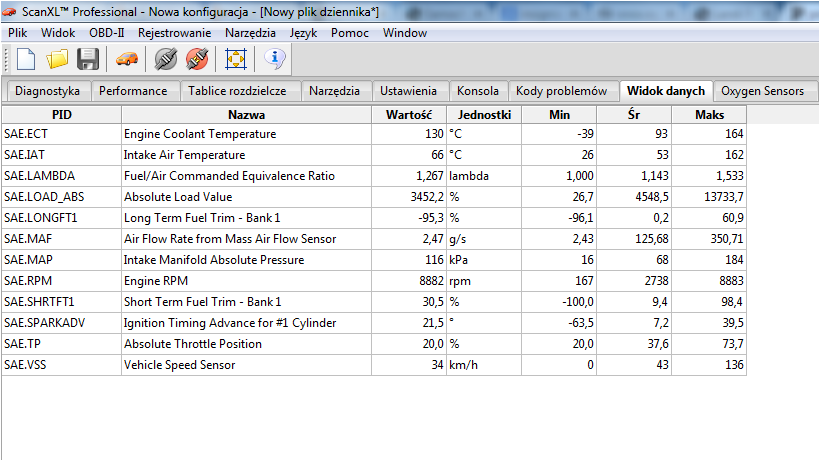Switch to the Narzędzia tab
Image resolution: width=819 pixels, height=460 pixels.
pos(334,91)
